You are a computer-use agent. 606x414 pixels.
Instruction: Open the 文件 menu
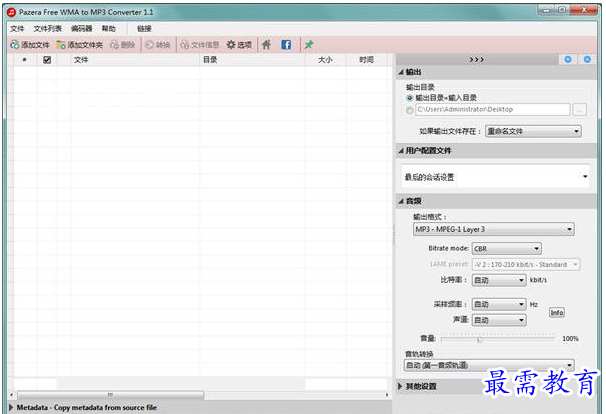(17, 29)
